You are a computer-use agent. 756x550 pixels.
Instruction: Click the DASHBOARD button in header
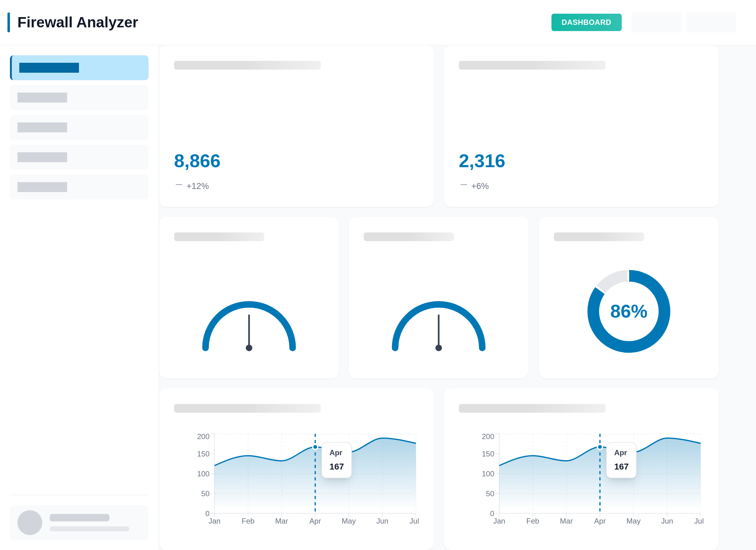[x=586, y=22]
